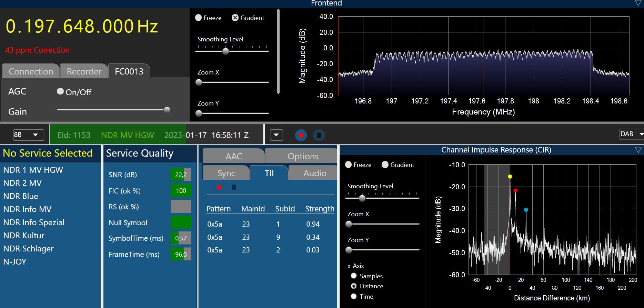Screen dimensions: 644x308
Task: Stop TII recording with the small square icon
Action: [234, 187]
